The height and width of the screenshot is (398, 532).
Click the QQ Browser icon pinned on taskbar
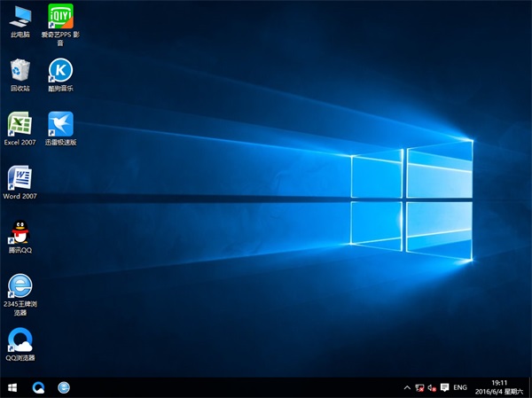coord(38,387)
